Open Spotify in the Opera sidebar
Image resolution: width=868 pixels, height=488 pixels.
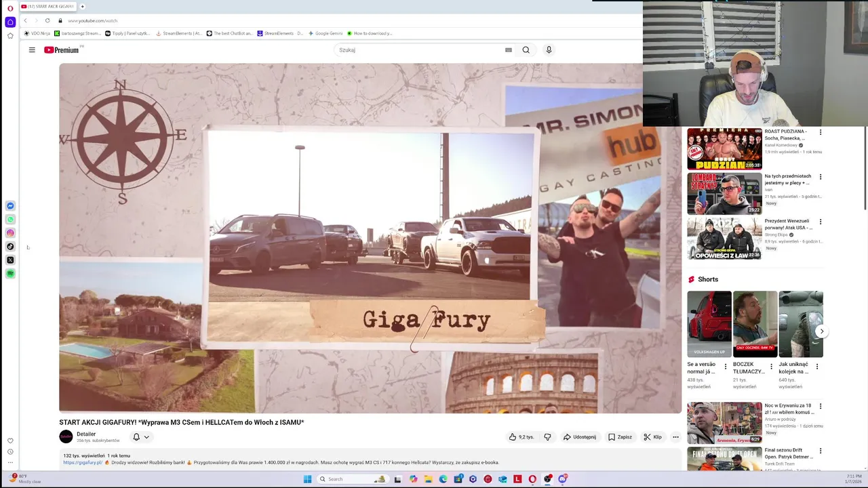pyautogui.click(x=10, y=273)
